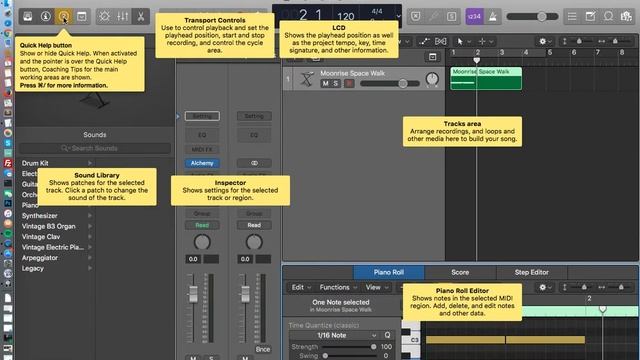Toggle Replace mode button in control bar
640x360 pixels.
(x=416, y=16)
